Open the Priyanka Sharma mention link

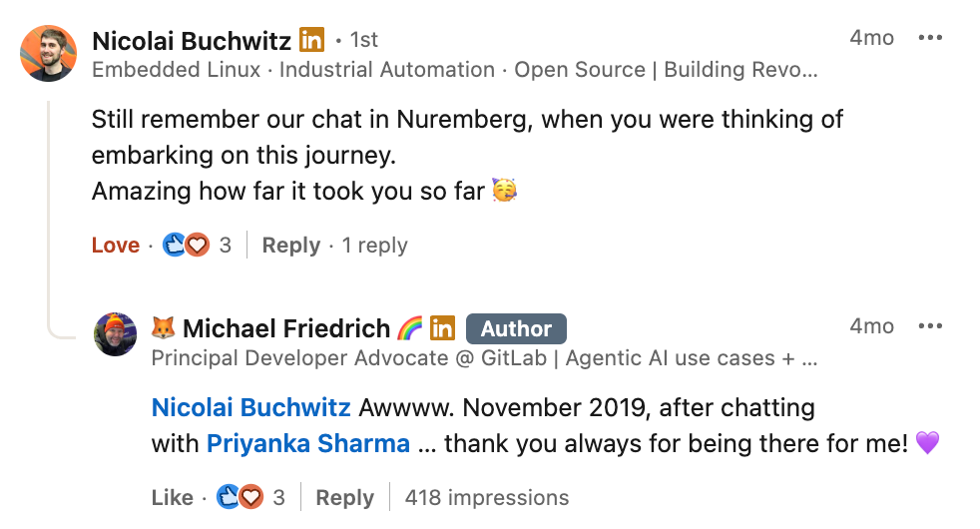coord(307,444)
